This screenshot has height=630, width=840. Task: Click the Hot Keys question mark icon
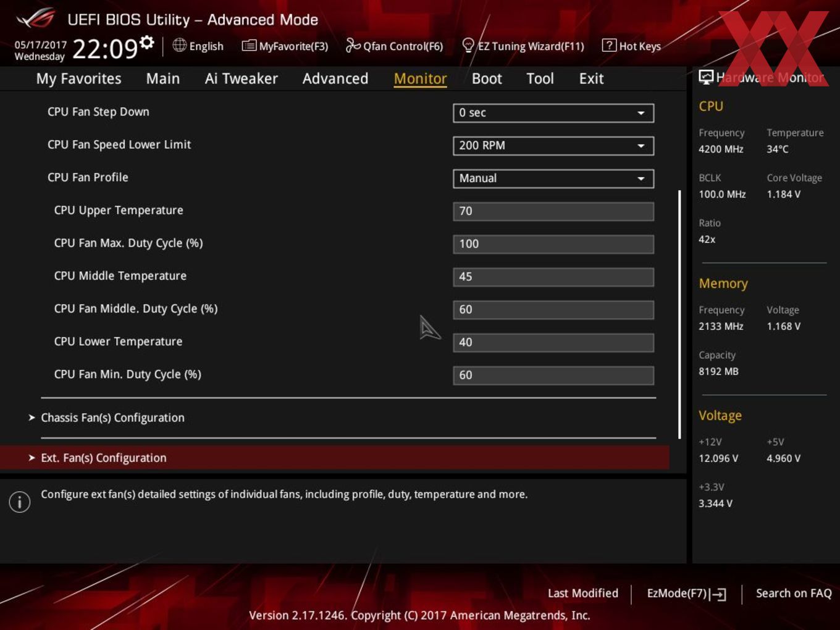click(609, 45)
